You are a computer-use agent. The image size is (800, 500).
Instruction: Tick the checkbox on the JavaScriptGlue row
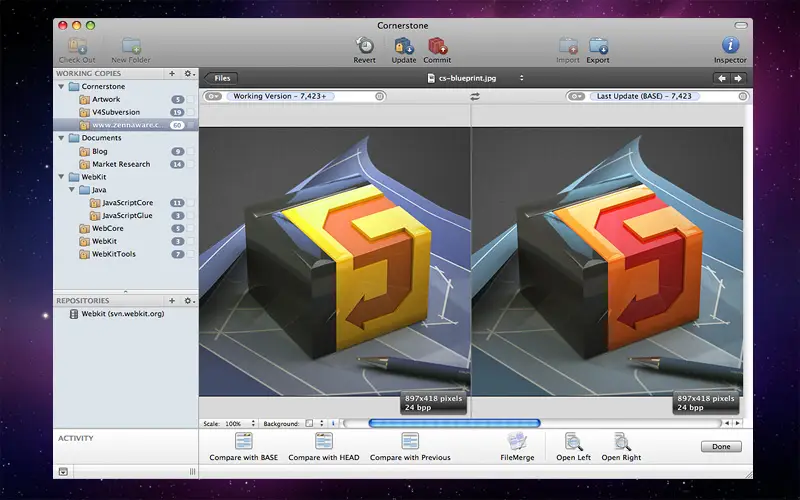coord(190,216)
